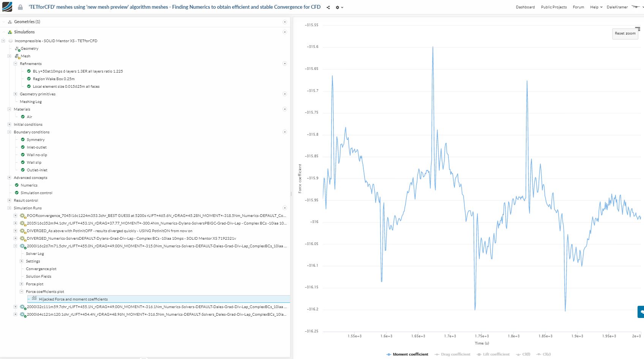The height and width of the screenshot is (359, 644).
Task: Open Public Projects page
Action: pyautogui.click(x=554, y=7)
